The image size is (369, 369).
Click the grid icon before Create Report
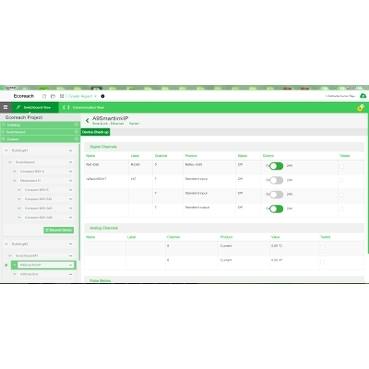(62, 96)
